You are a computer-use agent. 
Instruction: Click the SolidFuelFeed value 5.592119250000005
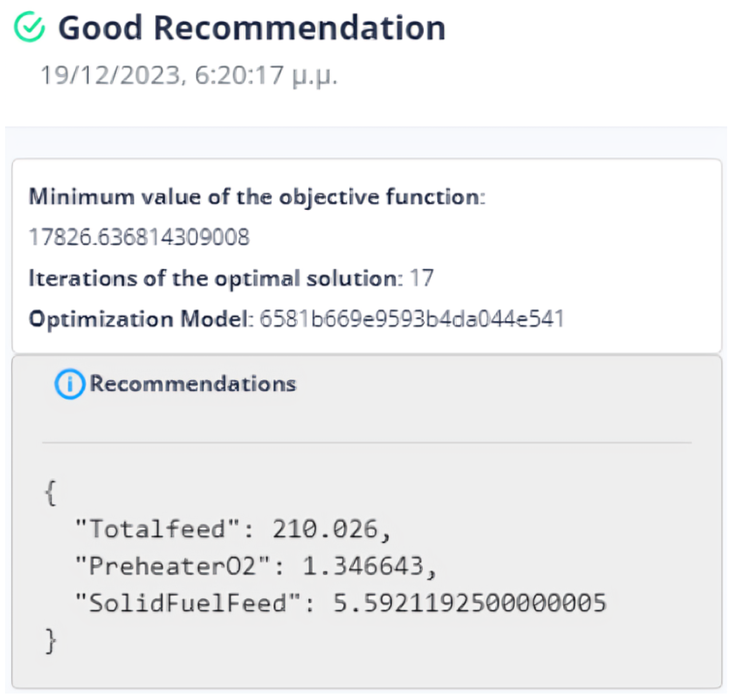[x=470, y=603]
